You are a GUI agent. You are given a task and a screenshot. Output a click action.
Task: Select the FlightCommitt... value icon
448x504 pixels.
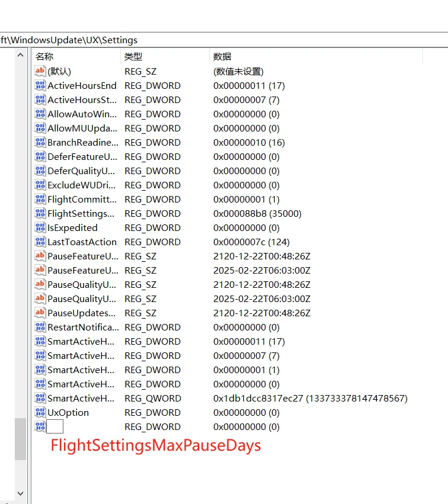[x=40, y=199]
